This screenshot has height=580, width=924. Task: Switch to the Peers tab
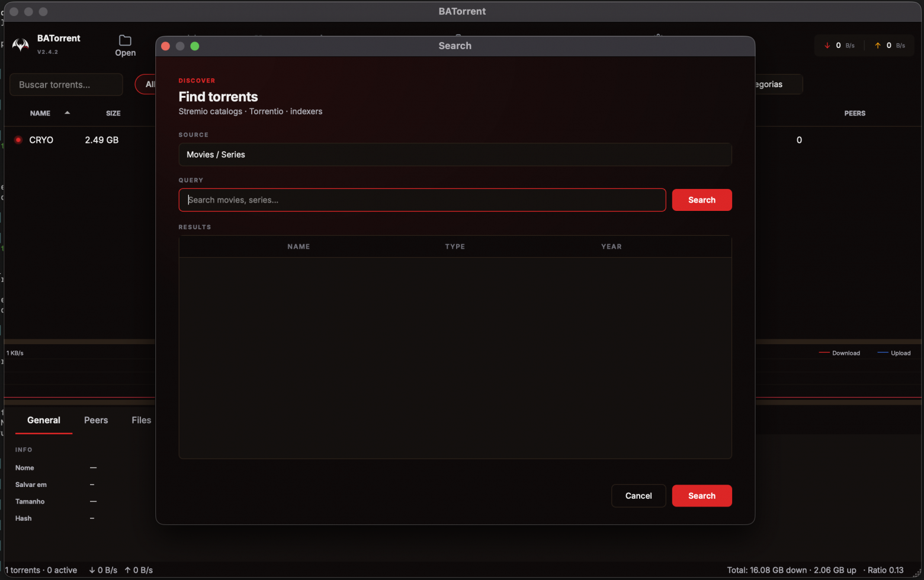coord(96,420)
